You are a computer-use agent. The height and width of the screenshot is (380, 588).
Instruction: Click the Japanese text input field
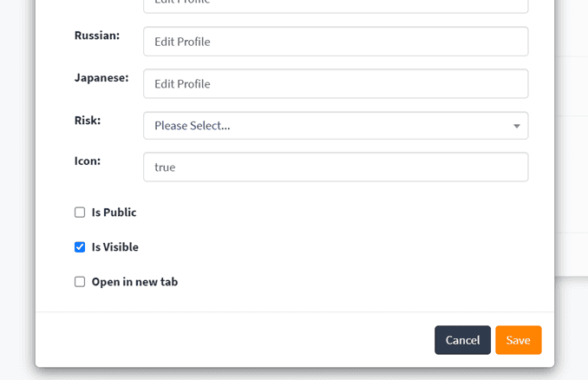336,83
